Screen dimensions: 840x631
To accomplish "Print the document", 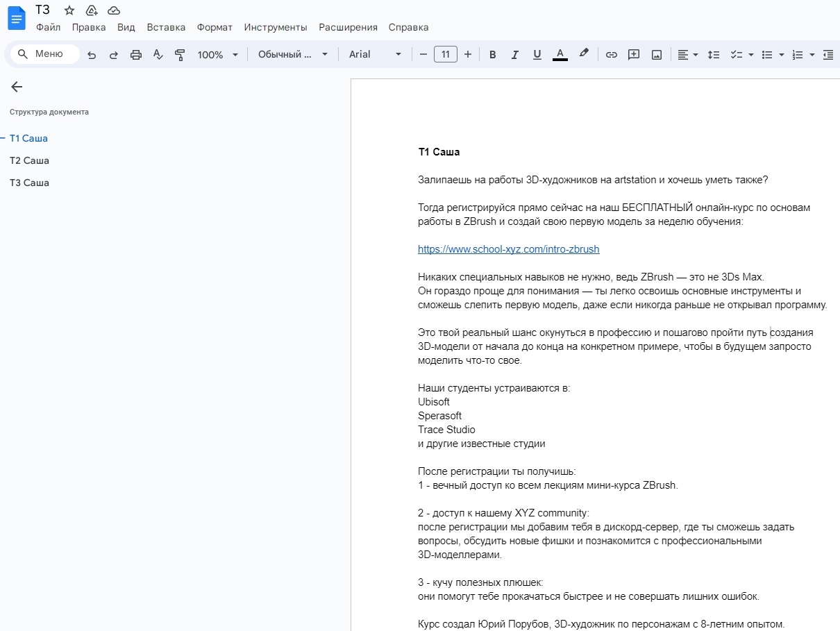I will (x=136, y=55).
